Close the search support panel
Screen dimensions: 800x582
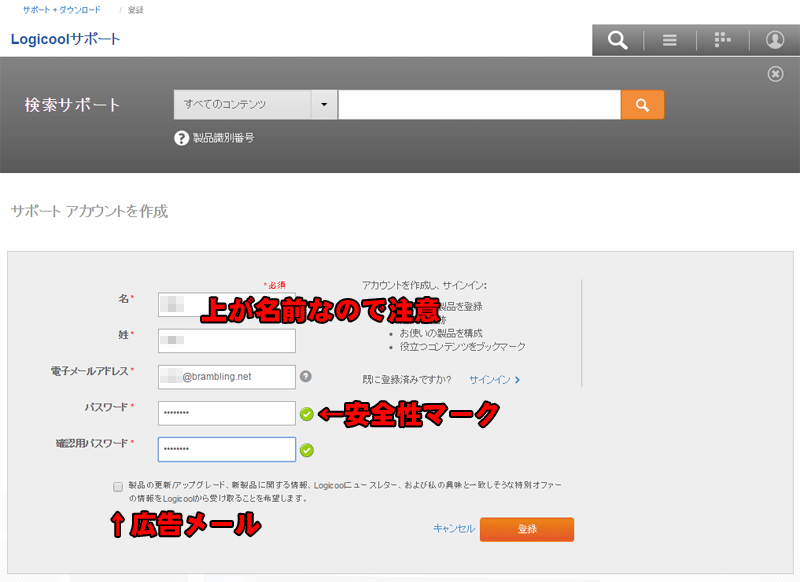click(775, 74)
